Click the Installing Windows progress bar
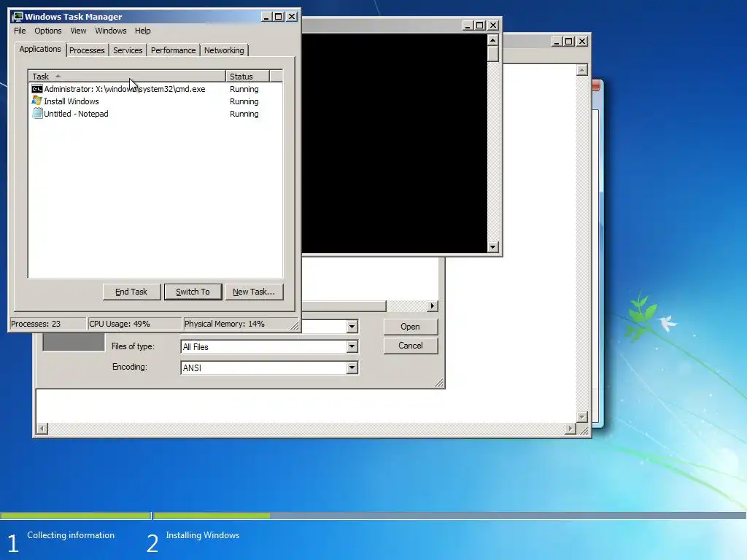 [449, 516]
